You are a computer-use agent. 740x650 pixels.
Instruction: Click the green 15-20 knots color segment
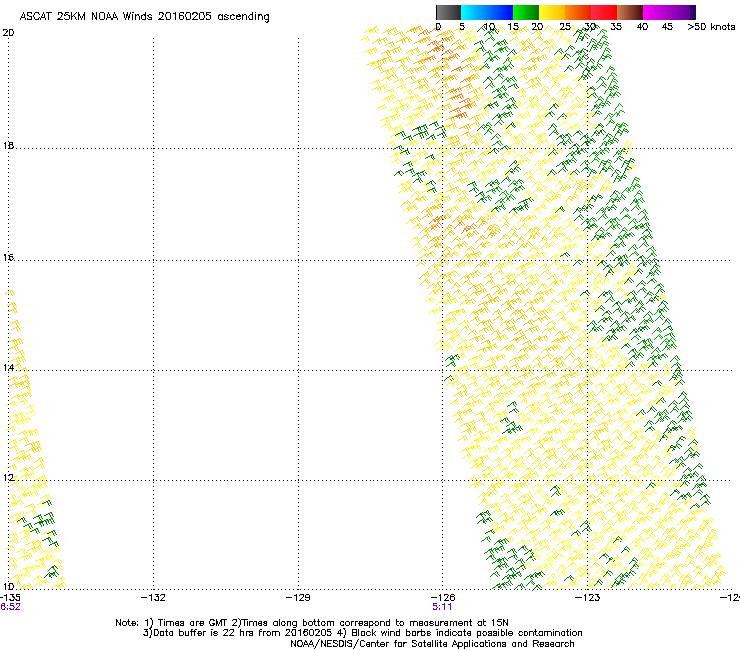tap(526, 12)
